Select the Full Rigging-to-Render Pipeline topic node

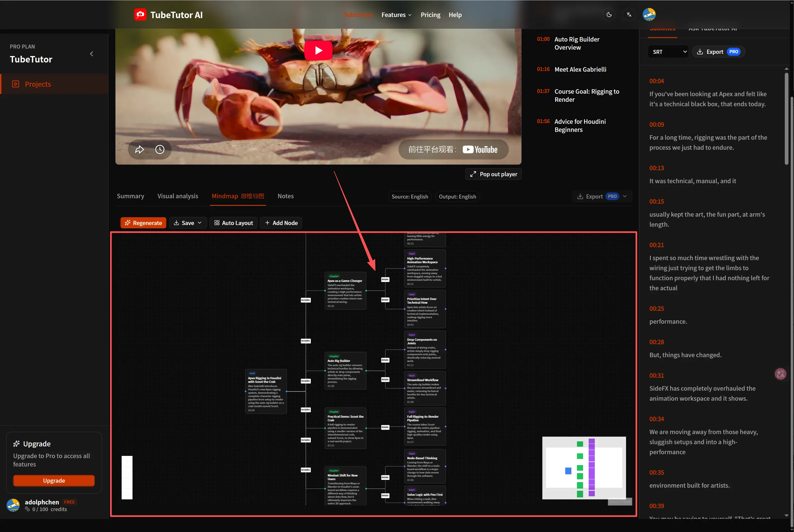tap(425, 427)
